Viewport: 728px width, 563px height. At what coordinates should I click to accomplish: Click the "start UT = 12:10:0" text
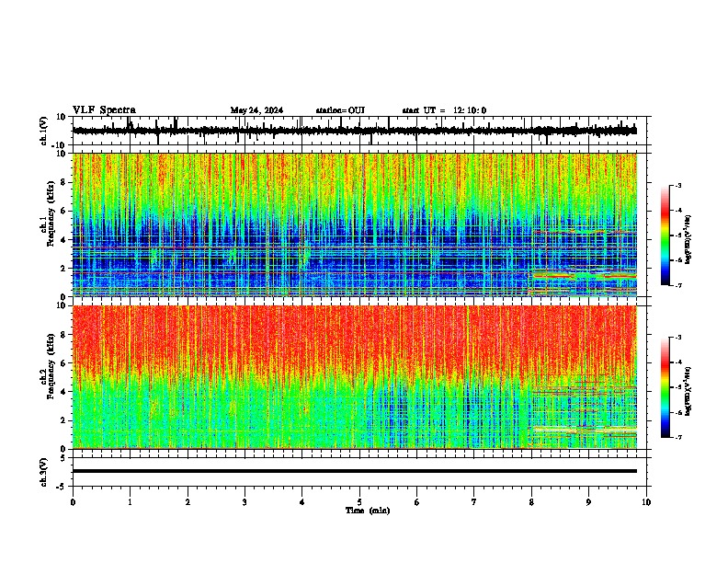click(x=444, y=110)
